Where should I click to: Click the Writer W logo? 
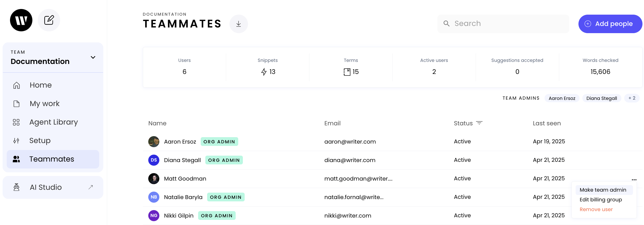click(21, 20)
